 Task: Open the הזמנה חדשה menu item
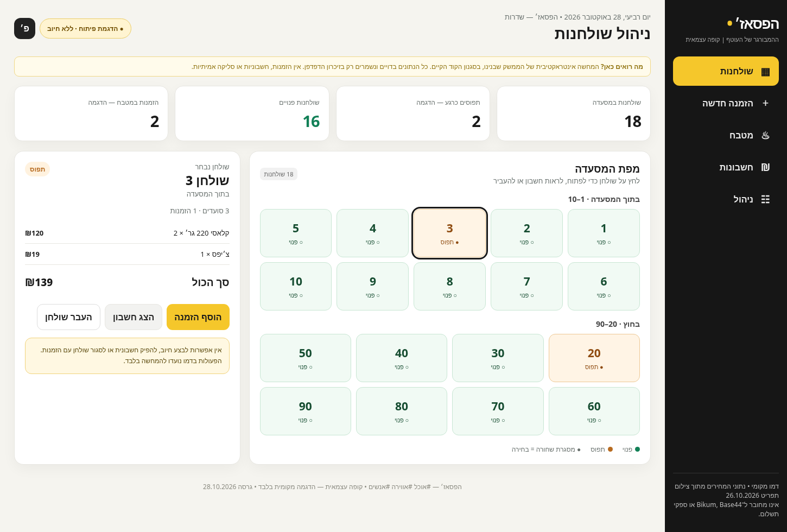click(x=726, y=103)
